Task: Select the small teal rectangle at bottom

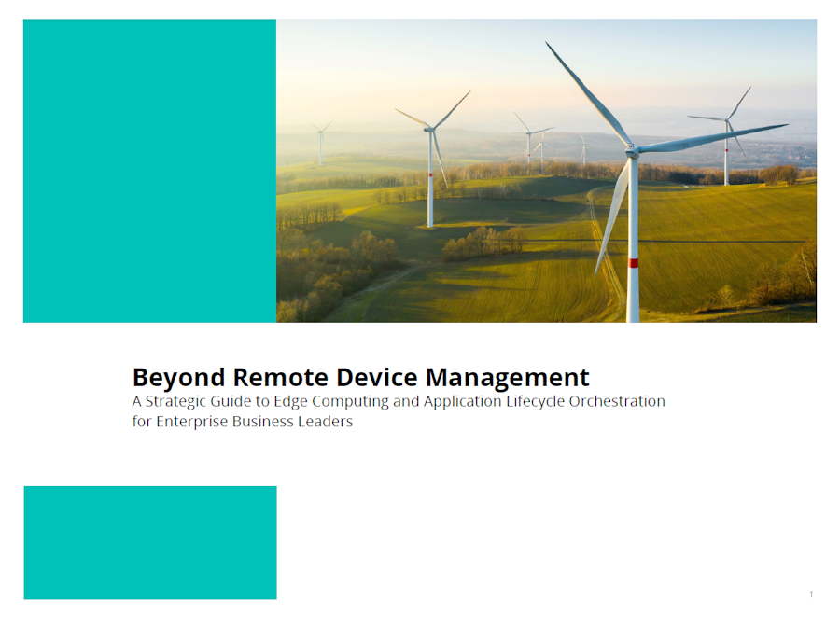Action: pyautogui.click(x=149, y=542)
